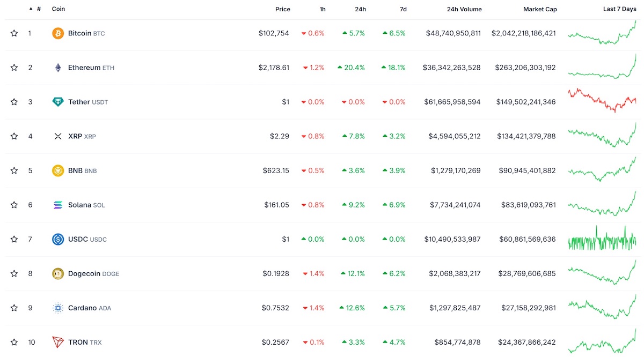Open the Tether USDT coin page
Image resolution: width=644 pixels, height=357 pixels.
click(88, 102)
